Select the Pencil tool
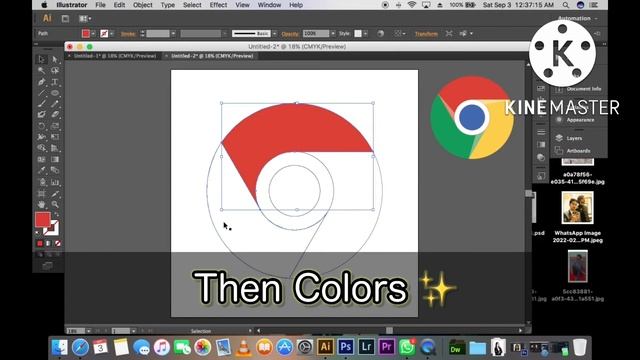The image size is (640, 360). point(55,104)
